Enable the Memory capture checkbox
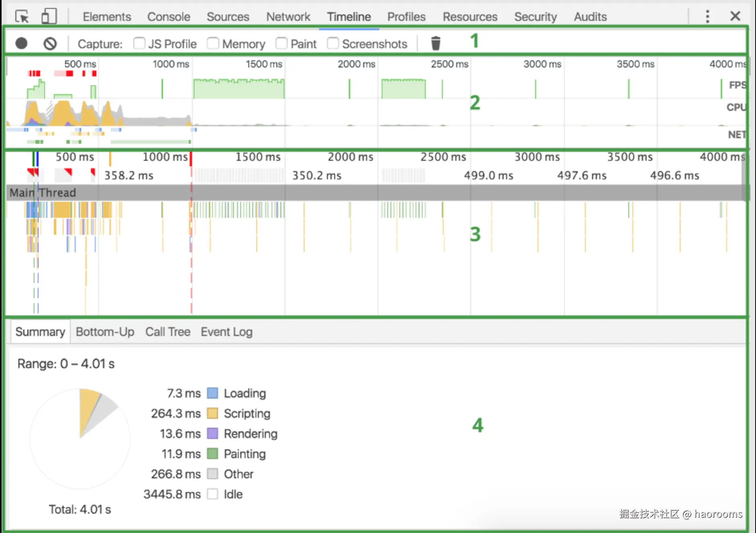Screen dimensions: 756x533 (x=213, y=43)
